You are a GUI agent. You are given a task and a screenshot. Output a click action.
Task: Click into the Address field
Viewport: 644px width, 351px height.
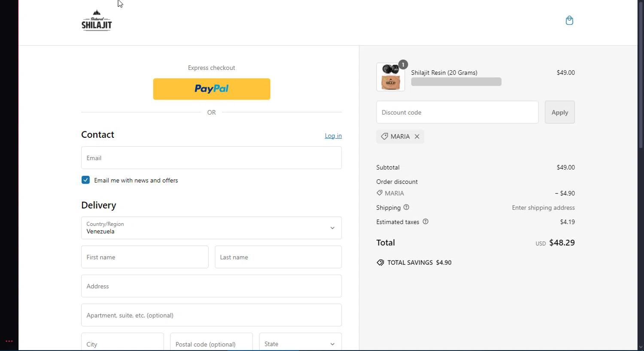(211, 286)
